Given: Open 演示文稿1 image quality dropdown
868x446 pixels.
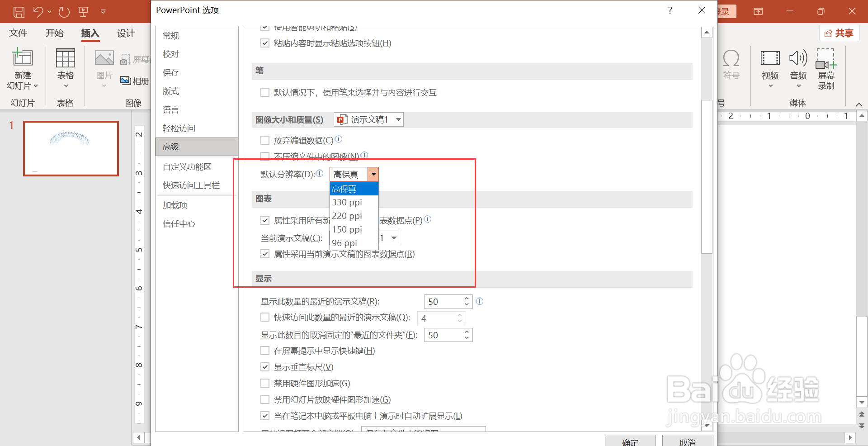Looking at the screenshot, I should coord(368,120).
